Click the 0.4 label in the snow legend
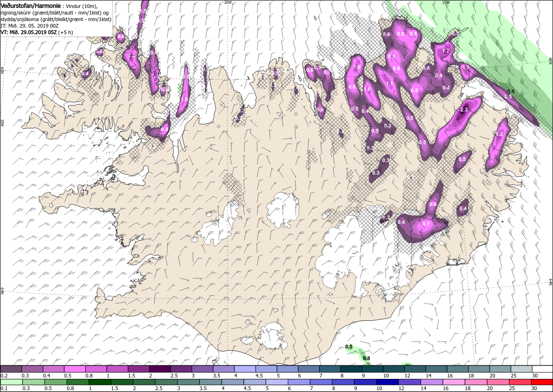 [x=46, y=376]
